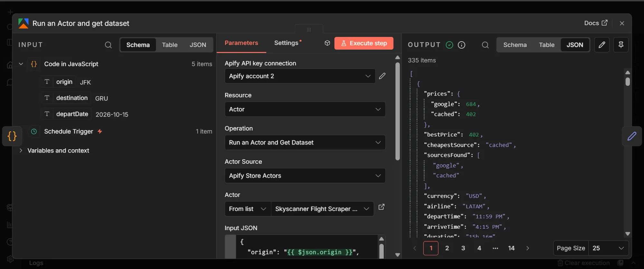Click the parameters panel scrollbar thumb
644x269 pixels.
(398, 111)
